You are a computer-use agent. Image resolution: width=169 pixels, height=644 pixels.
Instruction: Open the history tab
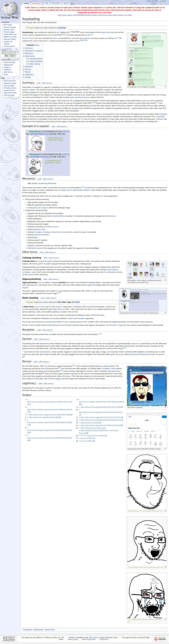pos(66,4)
